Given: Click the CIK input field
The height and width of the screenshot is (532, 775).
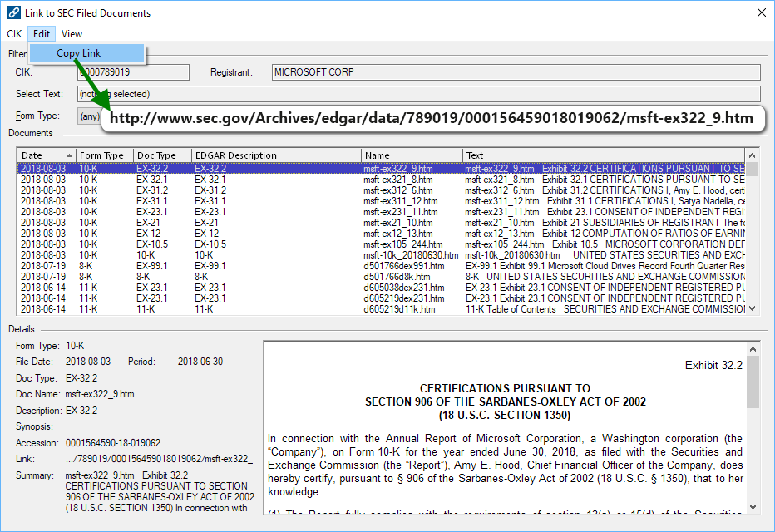Looking at the screenshot, I should point(133,72).
